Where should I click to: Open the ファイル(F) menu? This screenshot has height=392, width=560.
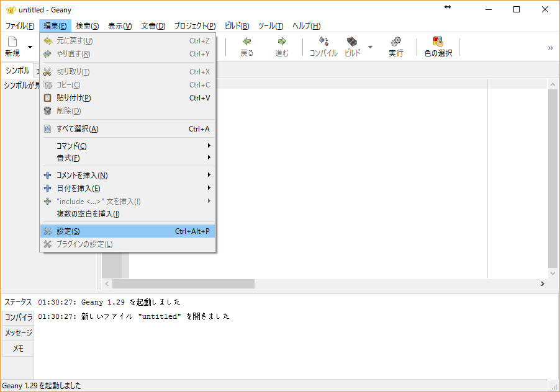[20, 25]
